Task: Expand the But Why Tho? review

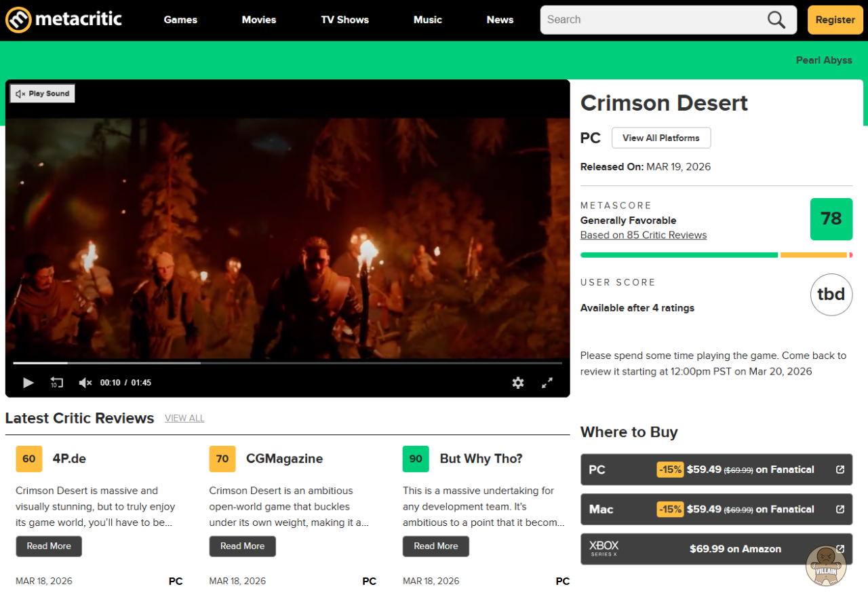Action: [435, 546]
